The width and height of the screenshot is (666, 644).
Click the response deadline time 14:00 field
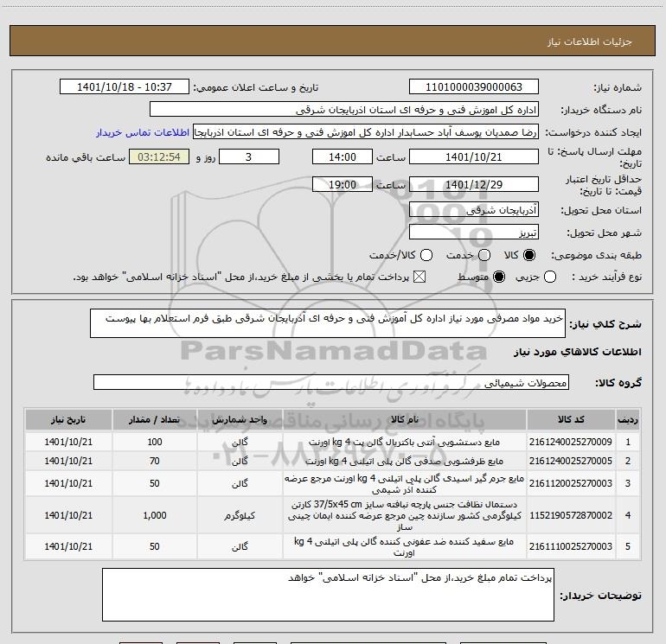(x=343, y=156)
